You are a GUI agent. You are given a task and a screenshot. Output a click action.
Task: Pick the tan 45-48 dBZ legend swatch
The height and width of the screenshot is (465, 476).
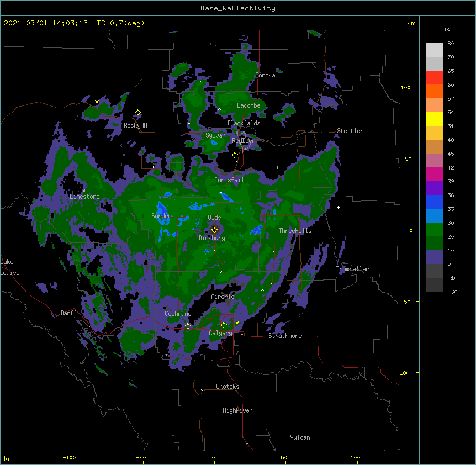click(434, 146)
